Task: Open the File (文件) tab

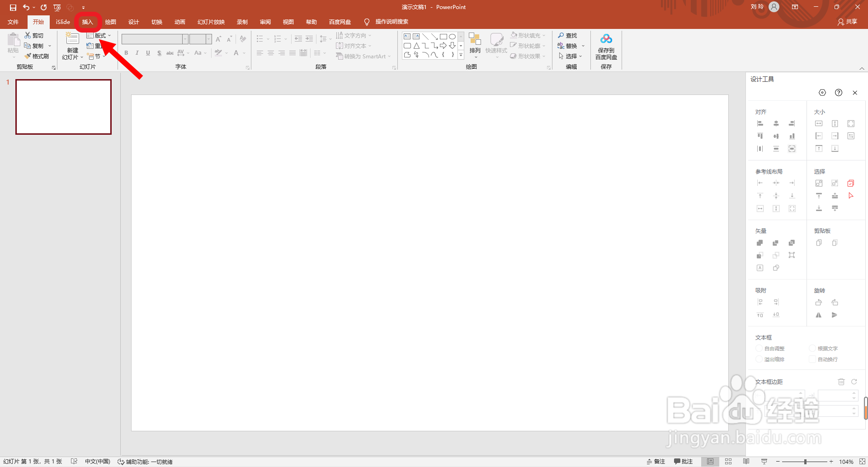Action: coord(13,22)
